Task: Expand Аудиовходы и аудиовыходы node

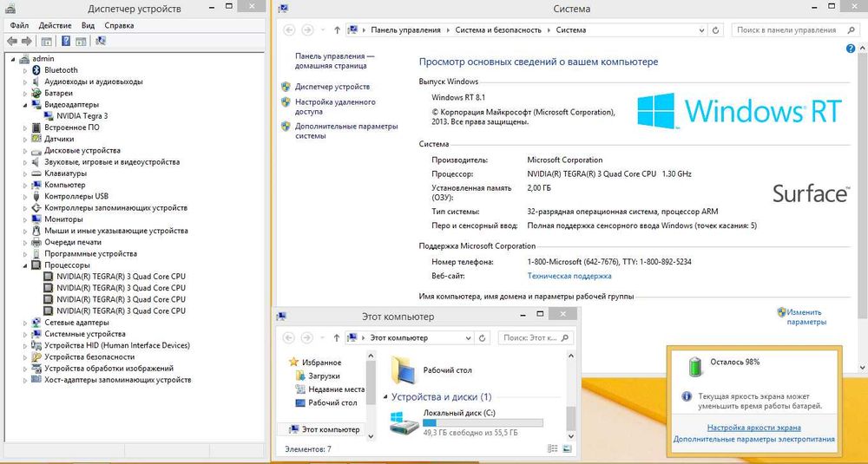Action: pyautogui.click(x=25, y=82)
